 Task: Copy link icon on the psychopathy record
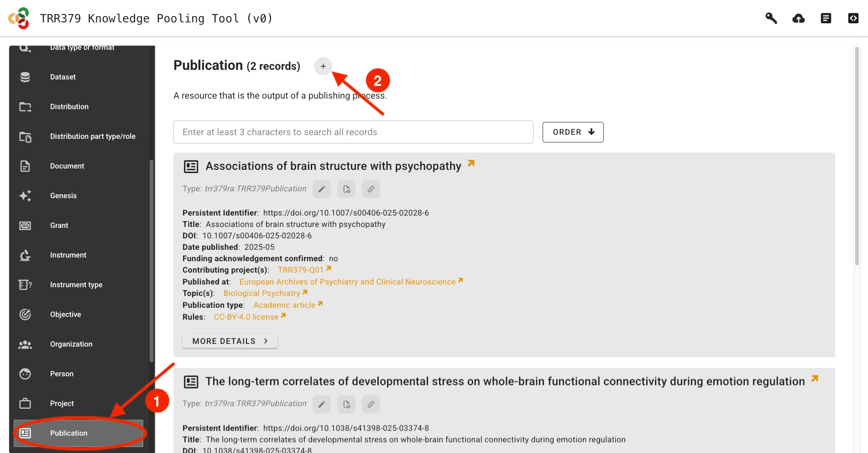pyautogui.click(x=371, y=189)
